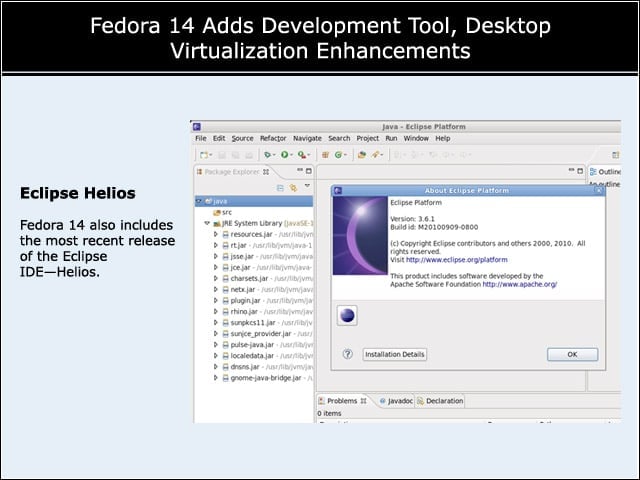Click the New Java Package icon
The width and height of the screenshot is (640, 480).
(x=325, y=155)
